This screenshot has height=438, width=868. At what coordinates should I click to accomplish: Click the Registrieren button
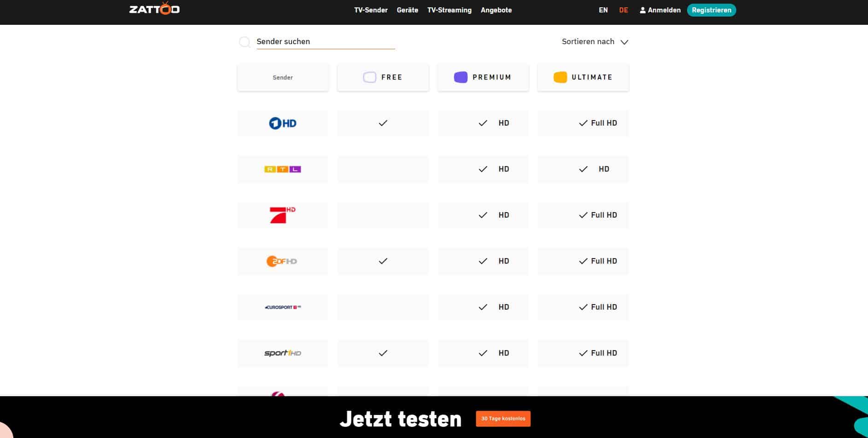click(x=711, y=10)
